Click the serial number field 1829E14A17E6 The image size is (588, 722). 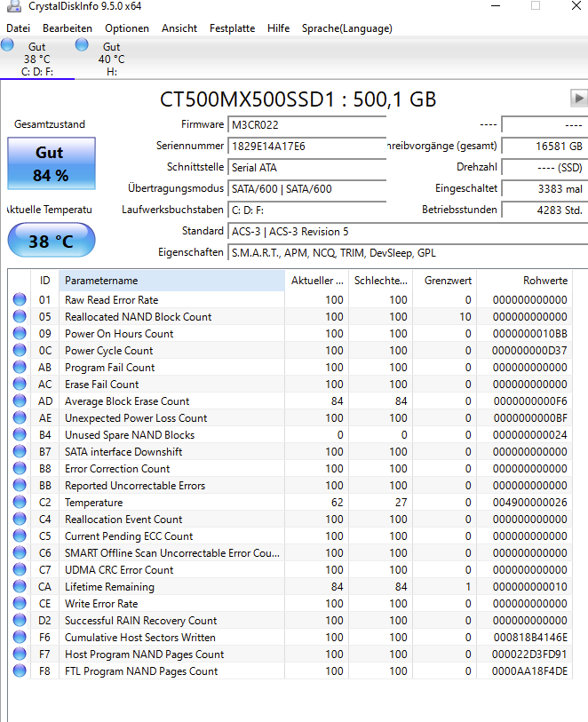coord(307,146)
